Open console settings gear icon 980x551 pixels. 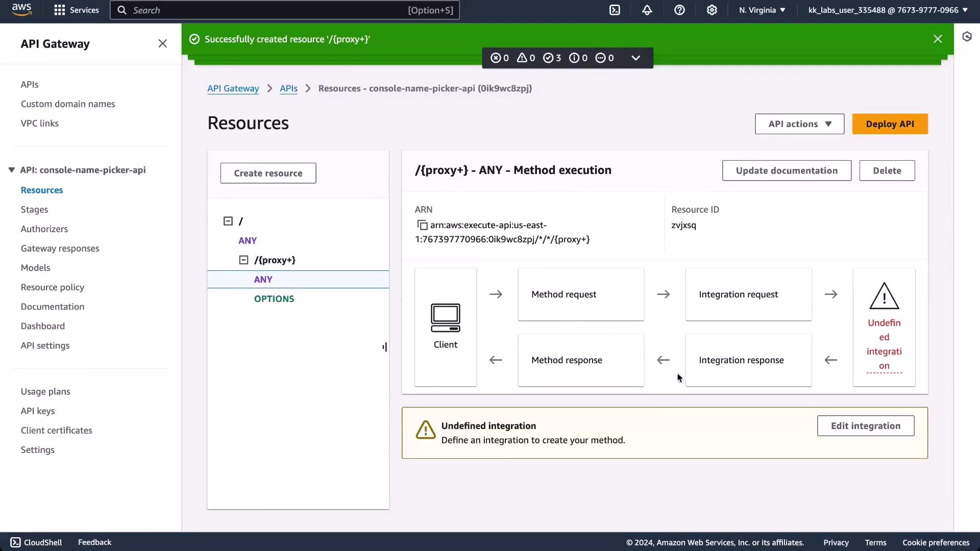pos(712,10)
